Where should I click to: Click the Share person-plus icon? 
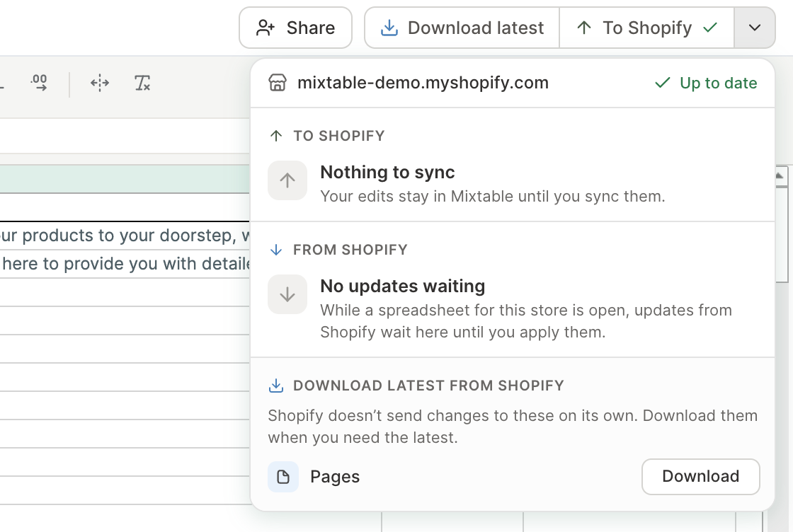tap(266, 28)
